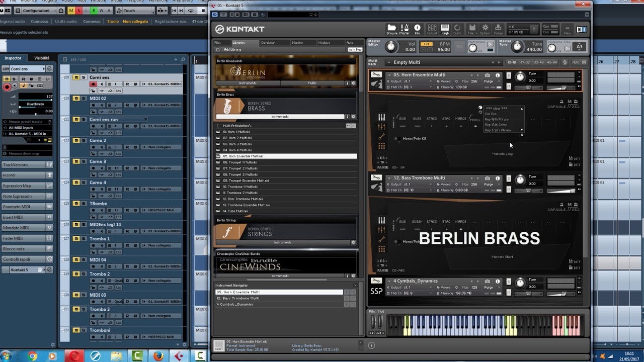The image size is (644, 362).
Task: Toggle Mono/Poly KS switch in Horn Ensemble
Action: click(x=397, y=138)
